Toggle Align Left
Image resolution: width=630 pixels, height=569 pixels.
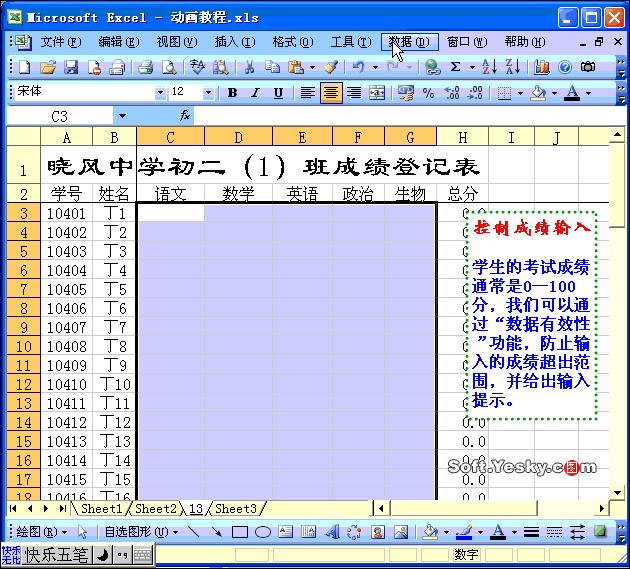coord(308,93)
